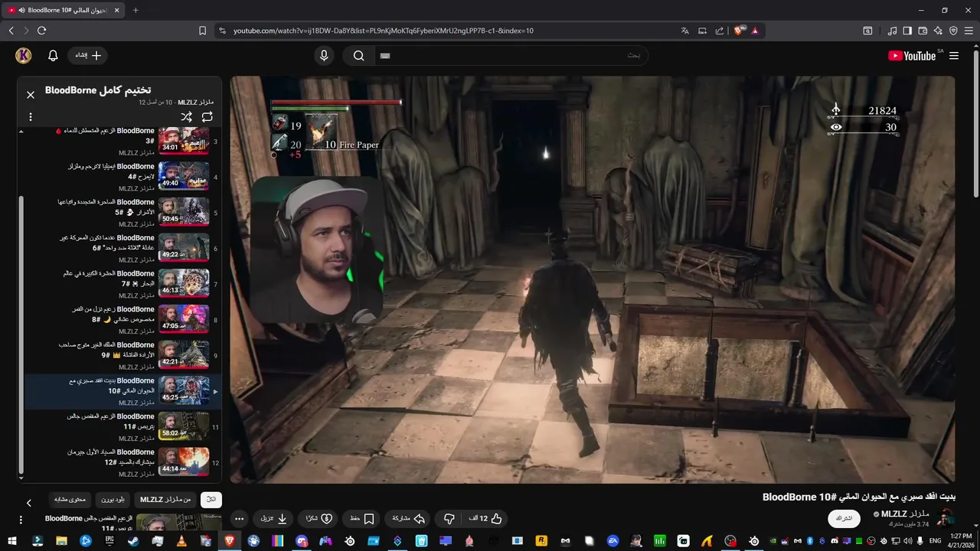Click the Share video button
This screenshot has width=980, height=551.
[x=408, y=518]
